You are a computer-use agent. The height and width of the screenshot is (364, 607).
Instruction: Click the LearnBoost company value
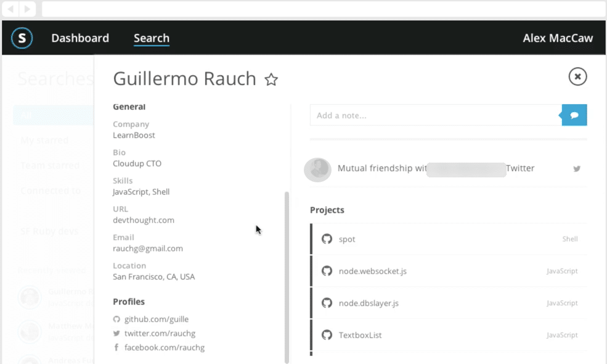134,135
